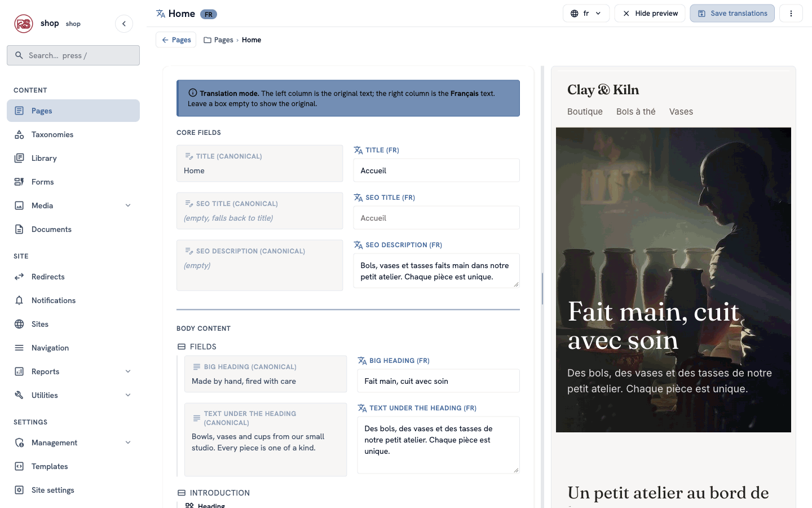Click the Management gear icon
Viewport: 812px width, 508px height.
pyautogui.click(x=19, y=443)
